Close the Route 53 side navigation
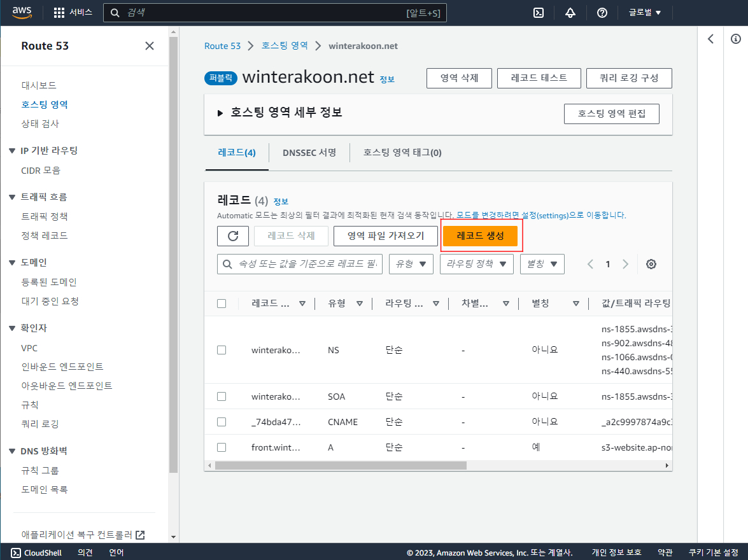The width and height of the screenshot is (748, 560). 150,46
